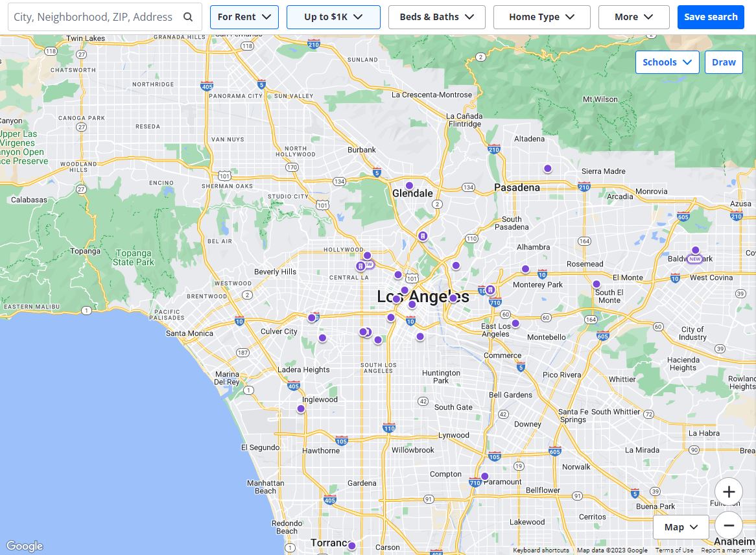Open the More filters dropdown
This screenshot has width=756, height=555.
[x=634, y=17]
